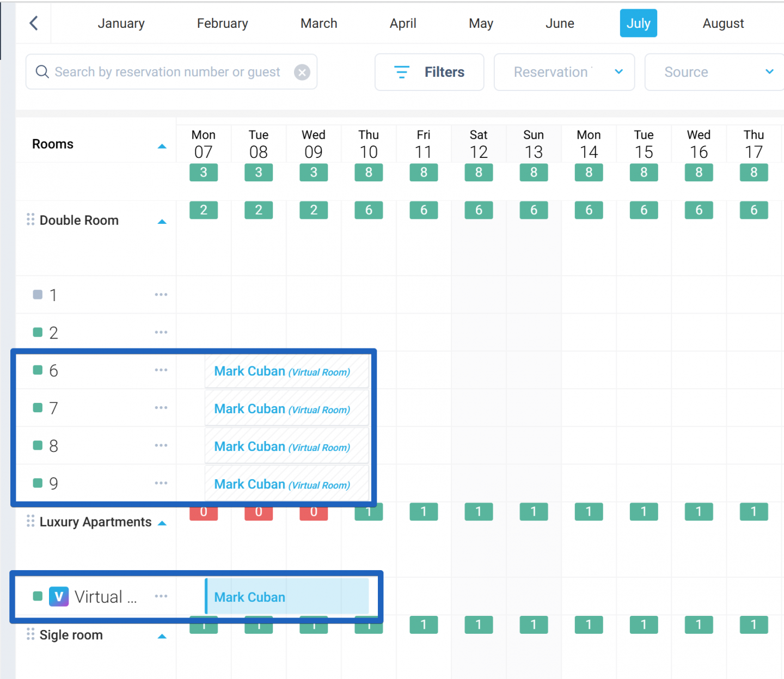Collapse the Rooms list

[x=162, y=146]
